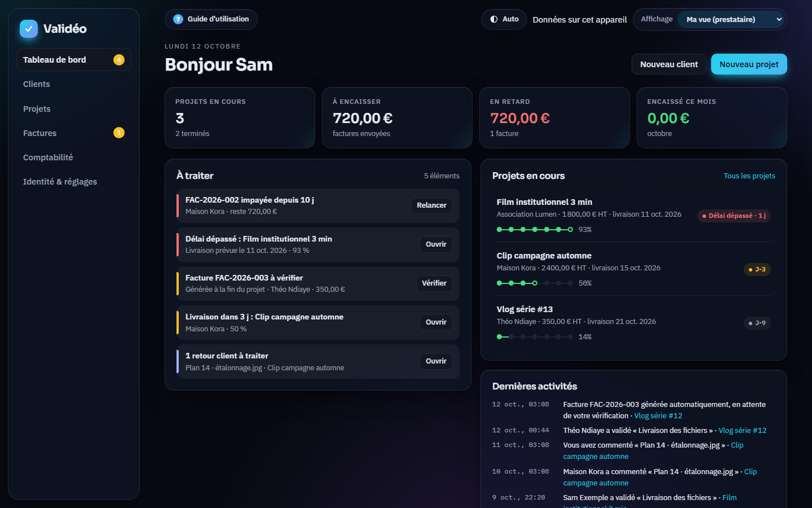Click the Film institutionnel 93% progress track
The height and width of the screenshot is (508, 812).
pyautogui.click(x=535, y=230)
